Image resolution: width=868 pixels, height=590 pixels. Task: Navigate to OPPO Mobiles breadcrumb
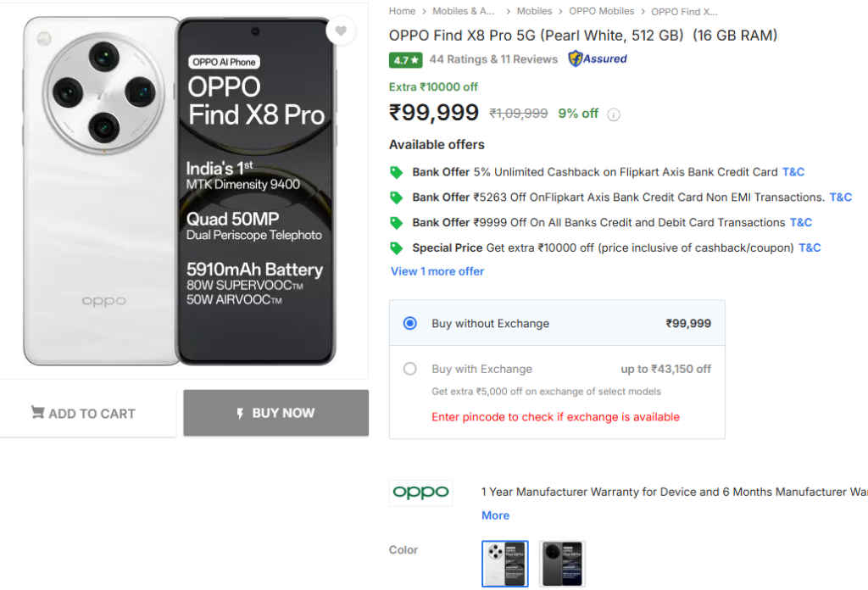602,11
